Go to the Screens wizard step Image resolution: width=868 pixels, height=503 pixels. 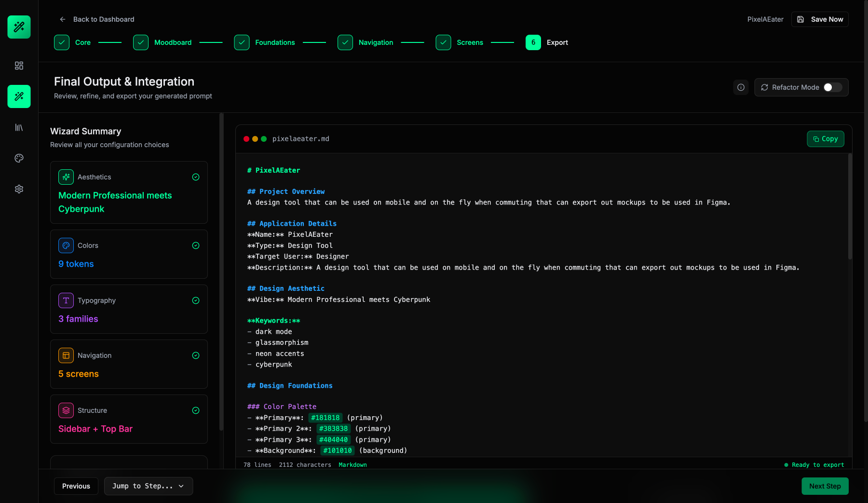[x=460, y=42]
